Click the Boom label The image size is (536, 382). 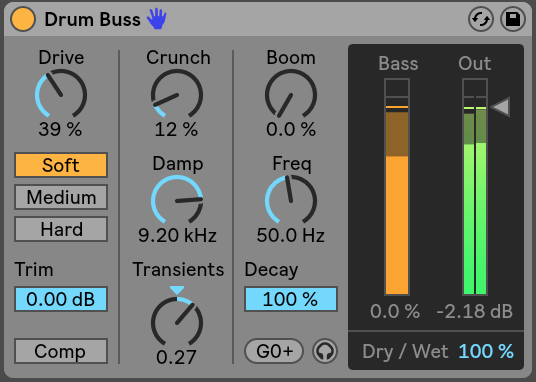291,57
